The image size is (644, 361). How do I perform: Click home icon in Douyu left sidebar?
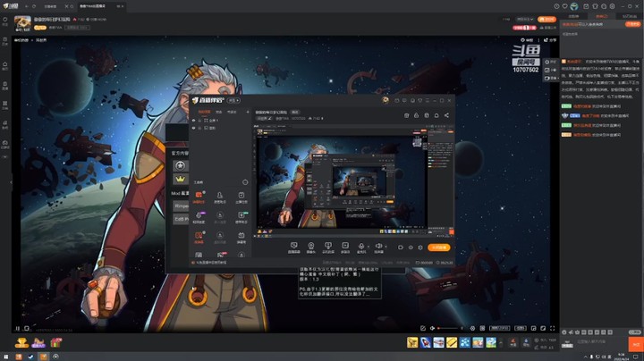coord(5,64)
